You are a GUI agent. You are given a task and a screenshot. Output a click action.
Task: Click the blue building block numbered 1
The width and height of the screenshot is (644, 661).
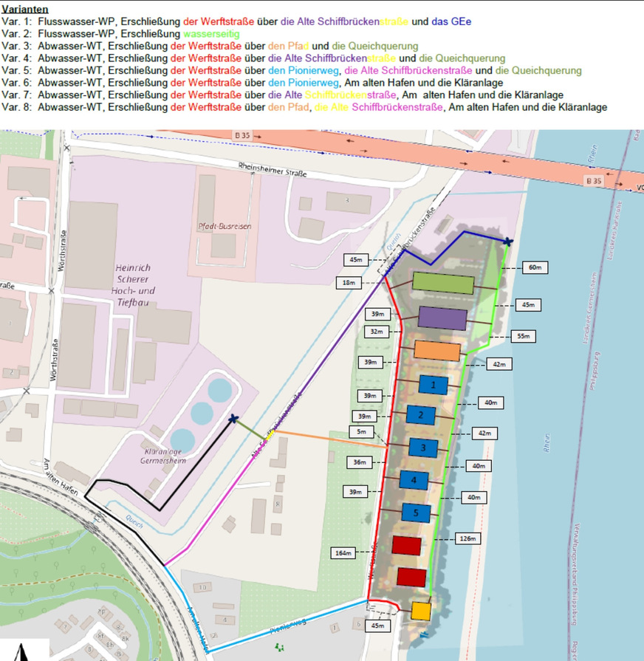tap(434, 384)
